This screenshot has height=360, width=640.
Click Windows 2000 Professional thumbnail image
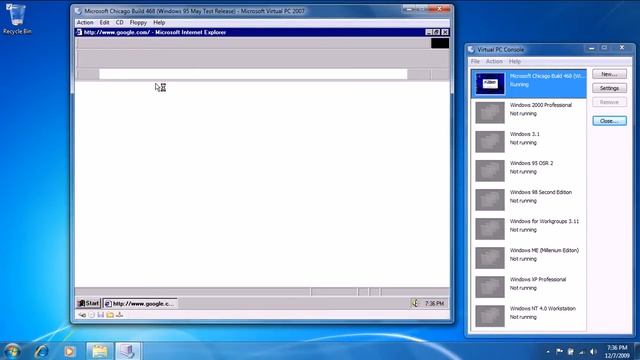(490, 112)
